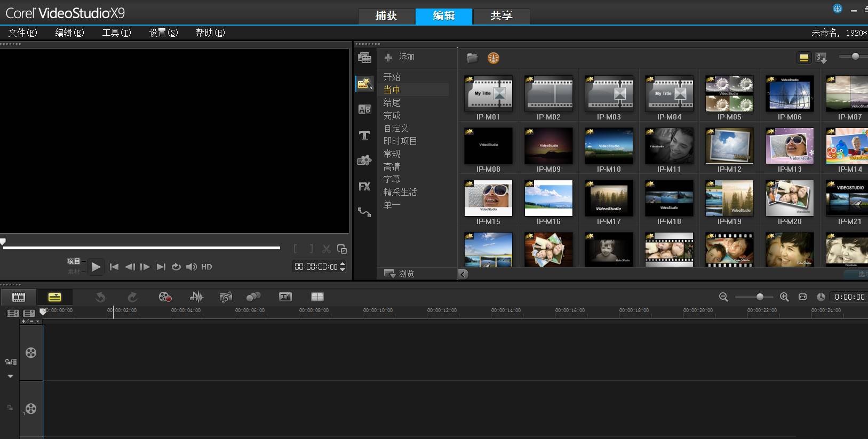Open the subtitle editor tool
This screenshot has height=439, width=868.
pos(285,297)
